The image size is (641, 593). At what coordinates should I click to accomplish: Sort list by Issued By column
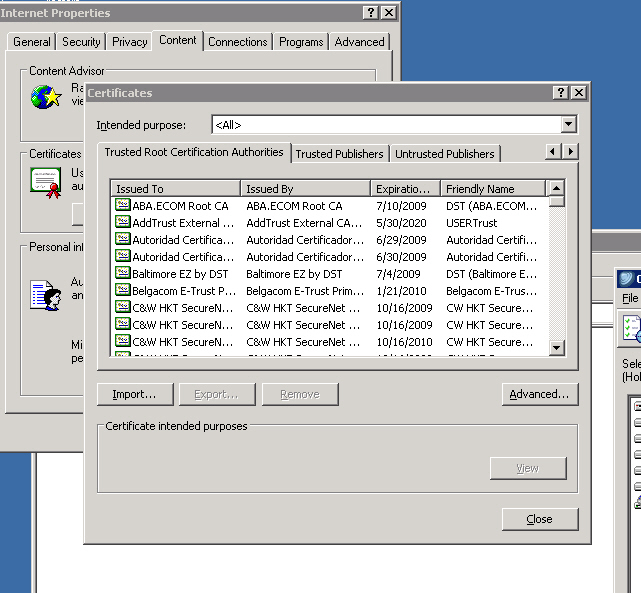point(305,188)
